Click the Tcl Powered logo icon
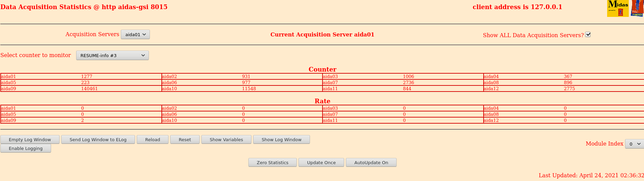Image resolution: width=644 pixels, height=181 pixels. (x=637, y=8)
